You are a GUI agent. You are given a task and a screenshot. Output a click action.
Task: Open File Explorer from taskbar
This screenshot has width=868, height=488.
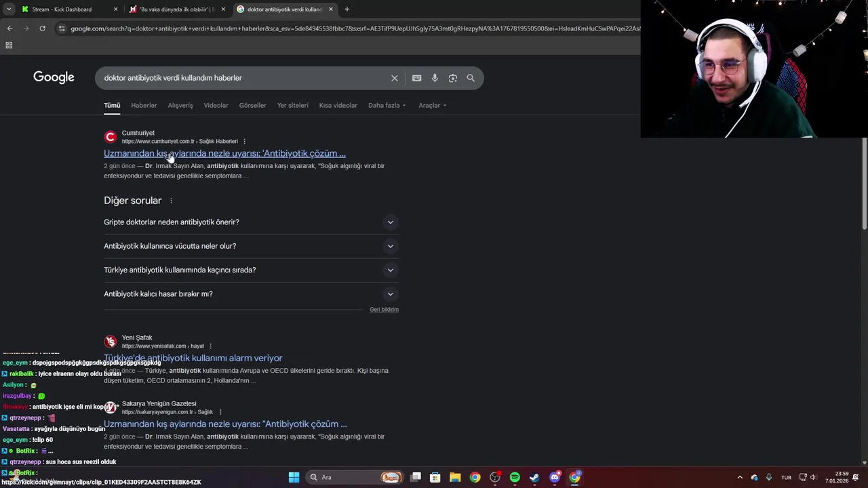point(455,477)
